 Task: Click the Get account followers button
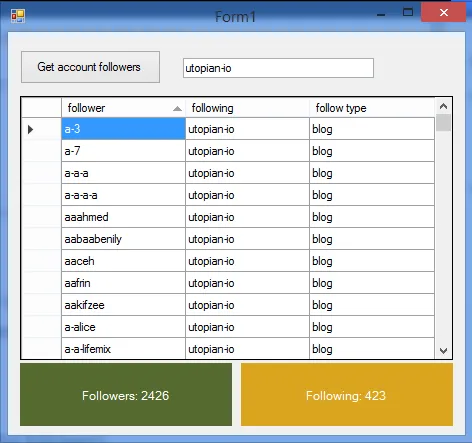click(x=90, y=67)
